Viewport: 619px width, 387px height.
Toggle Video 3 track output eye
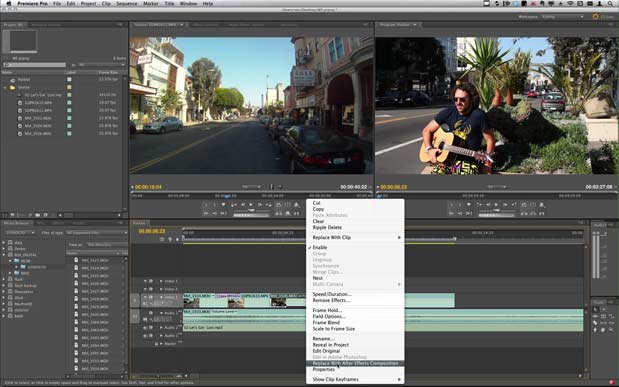click(145, 281)
